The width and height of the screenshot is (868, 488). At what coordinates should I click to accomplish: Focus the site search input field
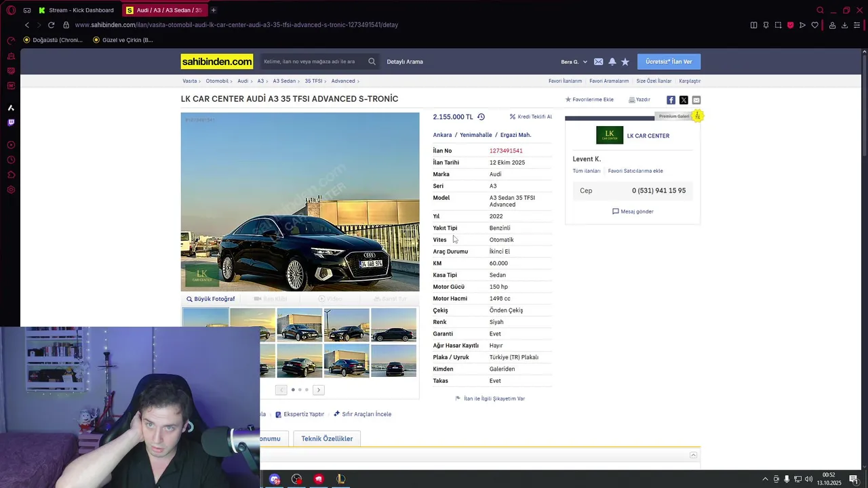coord(313,62)
